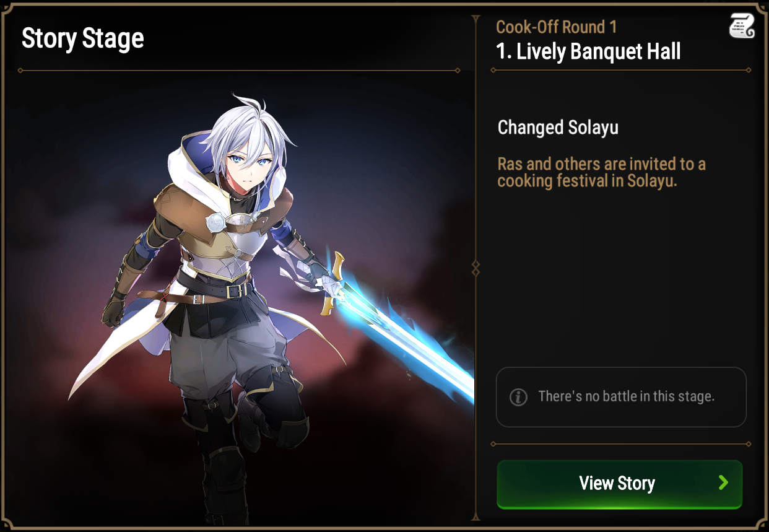The image size is (769, 532).
Task: Click the cooking festival description text
Action: coord(602,173)
